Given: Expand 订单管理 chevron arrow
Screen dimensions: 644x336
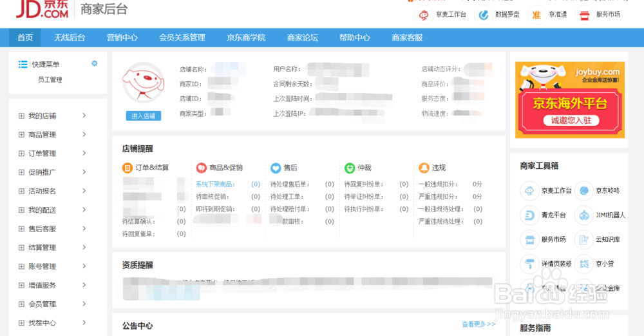Looking at the screenshot, I should [84, 153].
